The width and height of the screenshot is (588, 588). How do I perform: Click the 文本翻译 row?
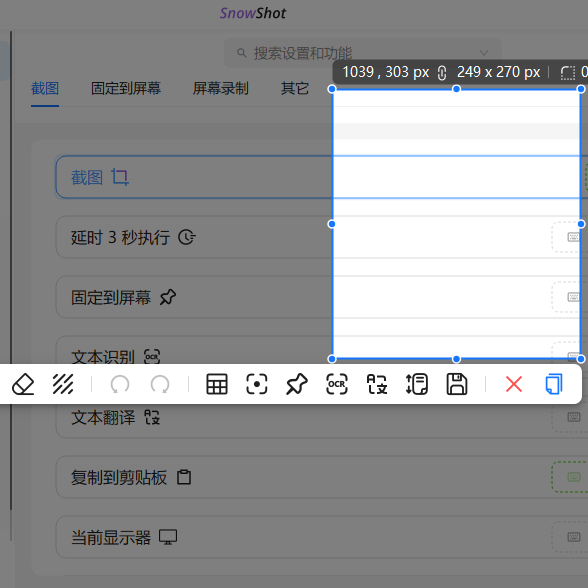click(x=322, y=421)
